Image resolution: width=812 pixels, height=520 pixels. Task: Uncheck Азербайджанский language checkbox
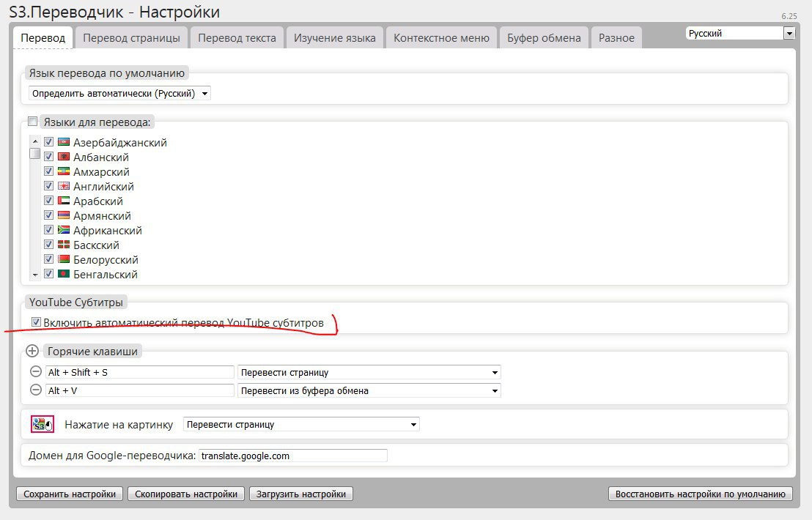(48, 142)
